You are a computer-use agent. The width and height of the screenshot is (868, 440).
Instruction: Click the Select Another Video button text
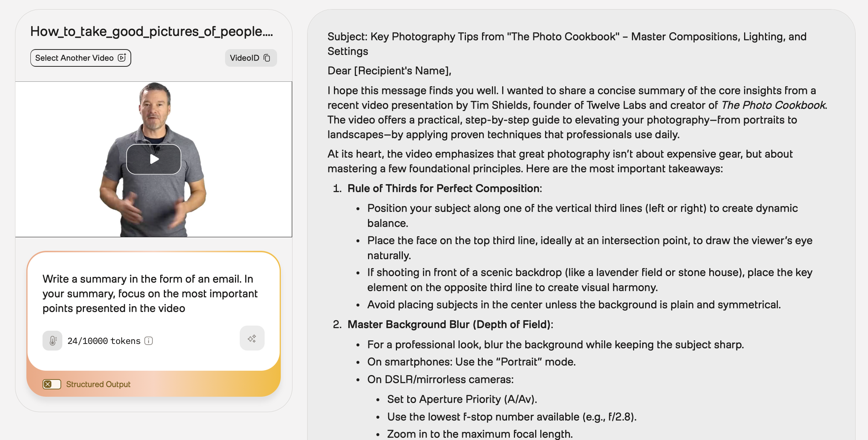click(x=74, y=58)
